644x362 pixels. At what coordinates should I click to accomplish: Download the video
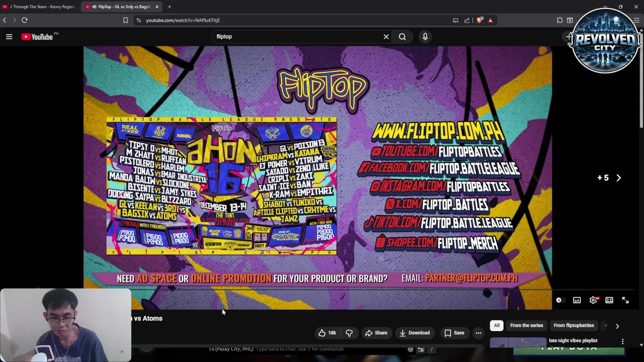click(415, 333)
